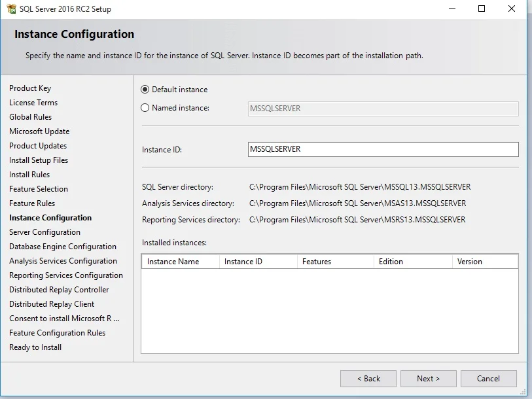This screenshot has height=399, width=532.
Task: Open the Feature Selection page
Action: click(x=37, y=188)
